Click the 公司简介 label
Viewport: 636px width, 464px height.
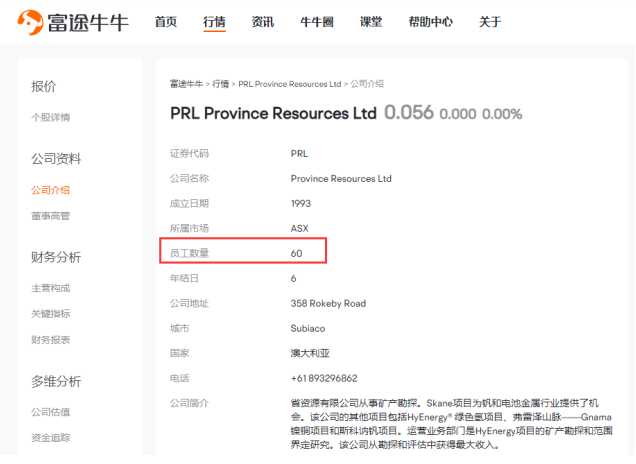pos(189,403)
